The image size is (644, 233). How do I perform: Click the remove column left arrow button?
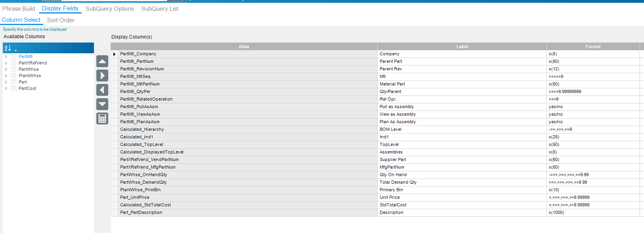[102, 90]
